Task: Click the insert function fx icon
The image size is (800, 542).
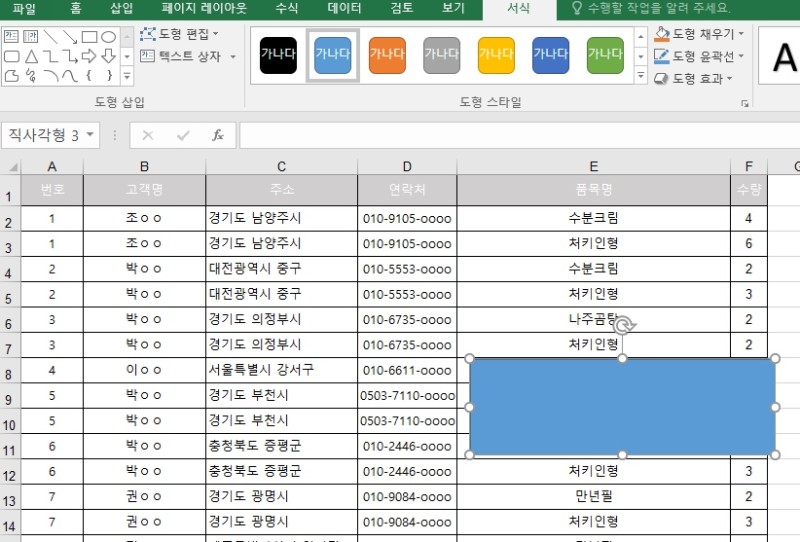Action: point(218,135)
